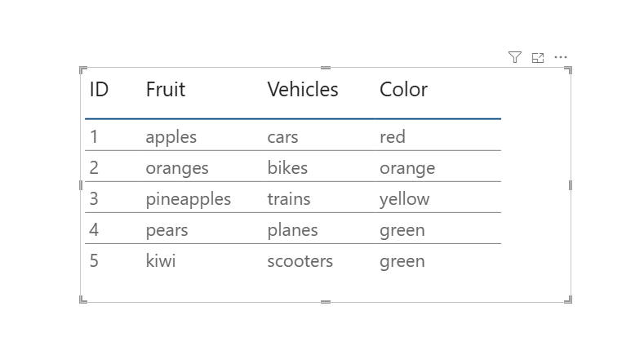This screenshot has width=644, height=364.
Task: Click the planes cell
Action: tap(292, 230)
